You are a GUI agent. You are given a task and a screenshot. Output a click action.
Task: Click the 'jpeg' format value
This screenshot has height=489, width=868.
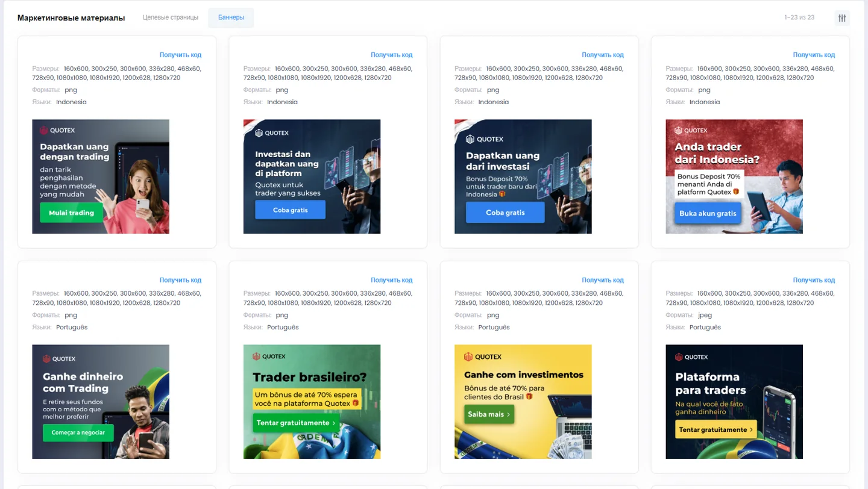(x=705, y=315)
